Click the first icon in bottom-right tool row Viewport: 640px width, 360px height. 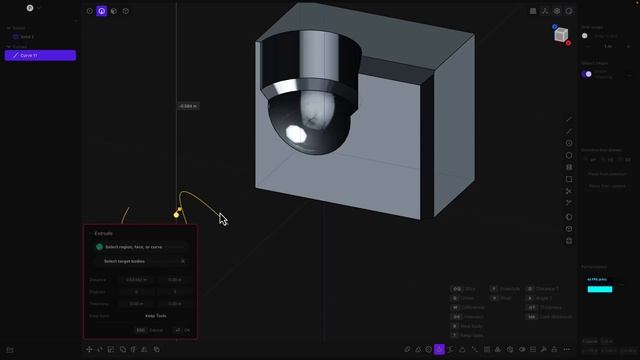407,349
